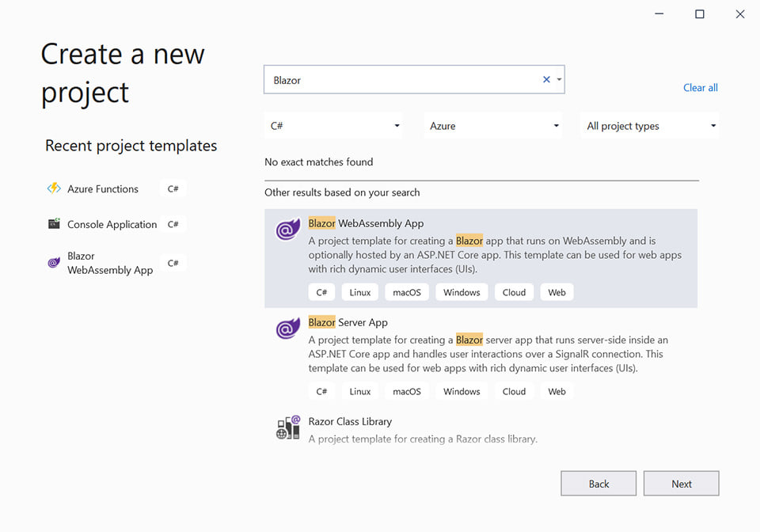The image size is (760, 532).
Task: Open the Azure platform filter dropdown
Action: click(x=493, y=126)
